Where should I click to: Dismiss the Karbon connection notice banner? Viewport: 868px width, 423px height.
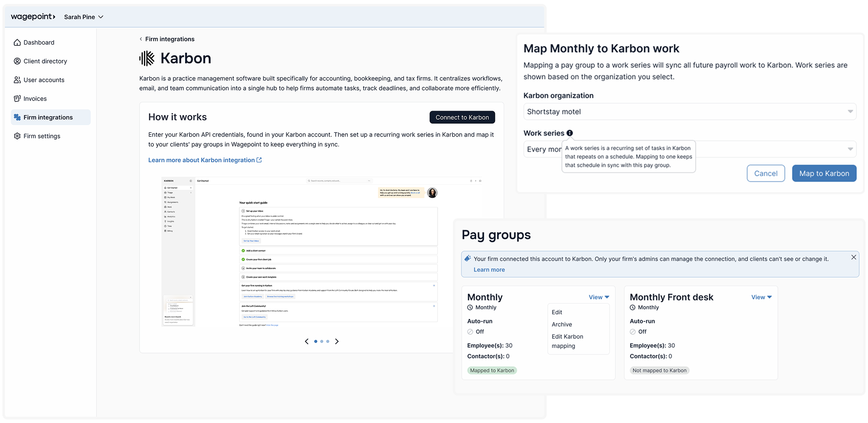click(x=854, y=257)
